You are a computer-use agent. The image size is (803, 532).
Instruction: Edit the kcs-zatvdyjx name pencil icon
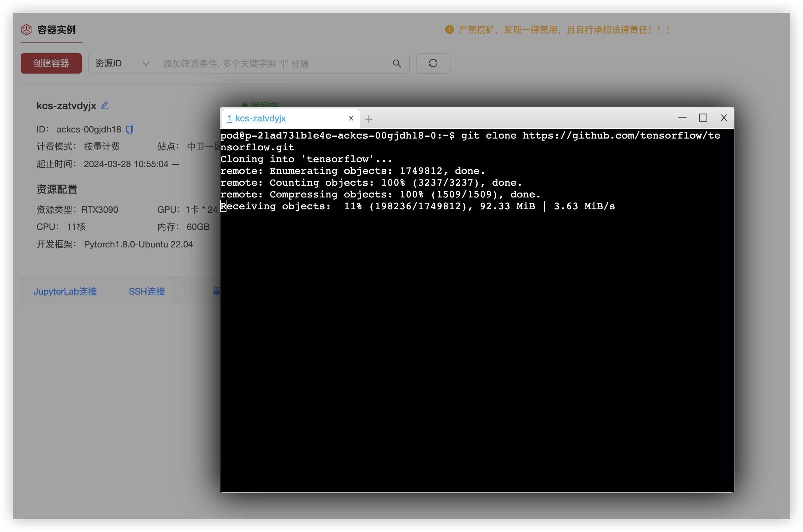[x=105, y=105]
